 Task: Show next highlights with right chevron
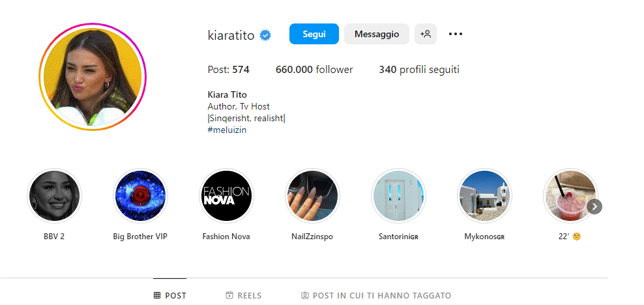point(594,207)
